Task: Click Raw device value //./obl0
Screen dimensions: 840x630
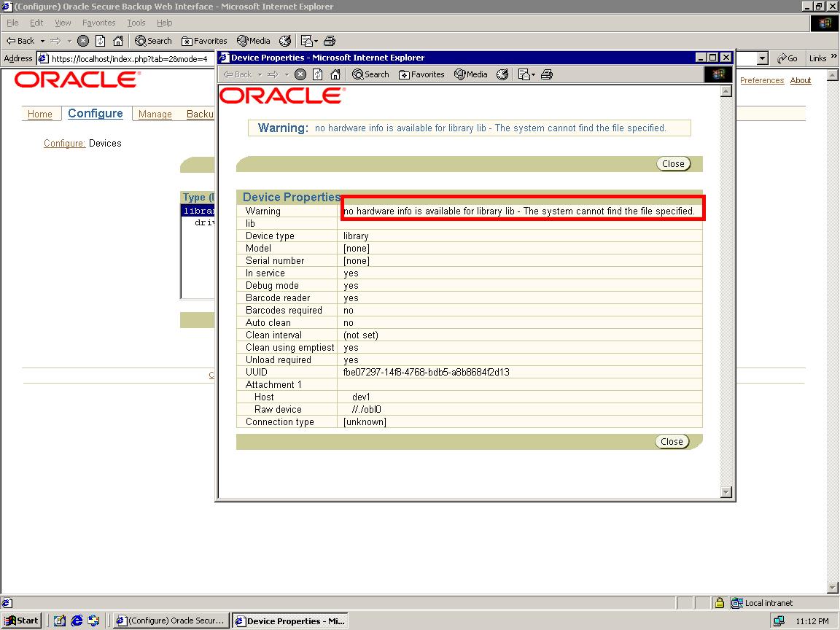Action: pos(367,409)
